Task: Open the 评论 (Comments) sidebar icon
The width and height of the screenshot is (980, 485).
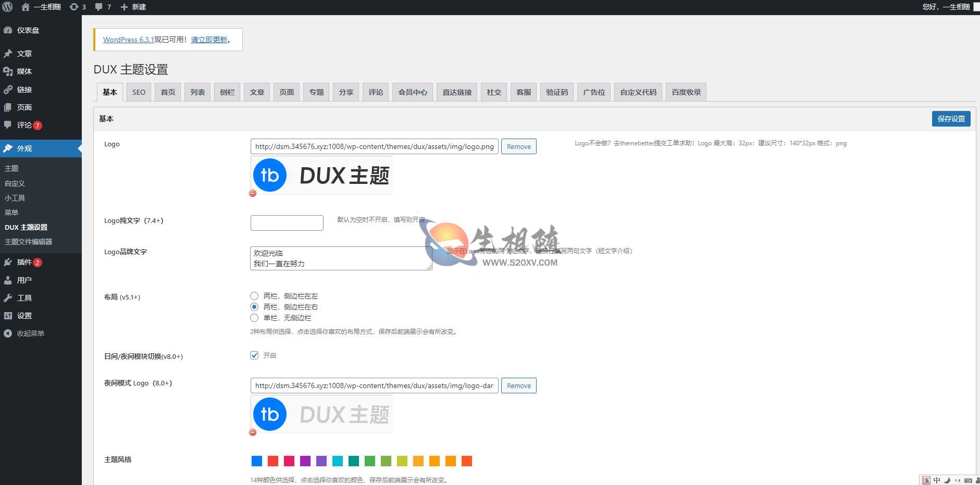Action: [8, 125]
